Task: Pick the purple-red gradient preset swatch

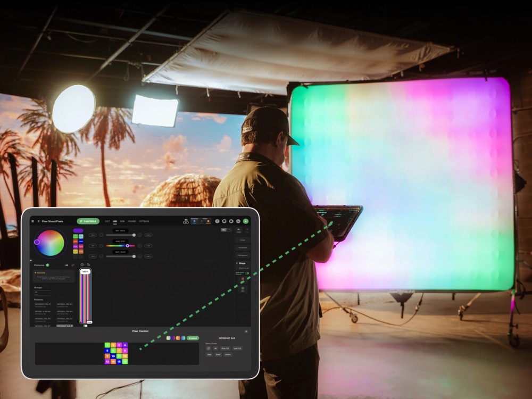Action: pos(173,338)
